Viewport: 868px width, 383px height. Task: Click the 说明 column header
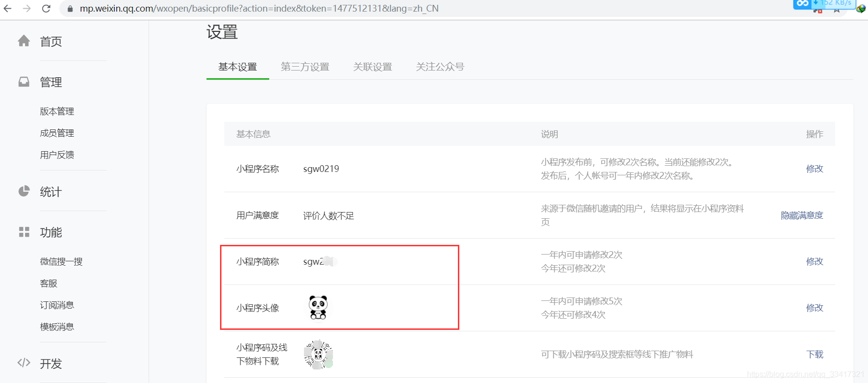tap(549, 134)
